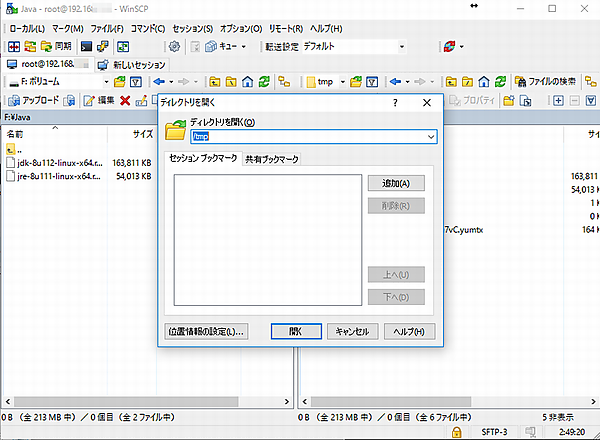The width and height of the screenshot is (600, 440).
Task: Open the directory path dropdown arrow in dialog
Action: coord(431,137)
